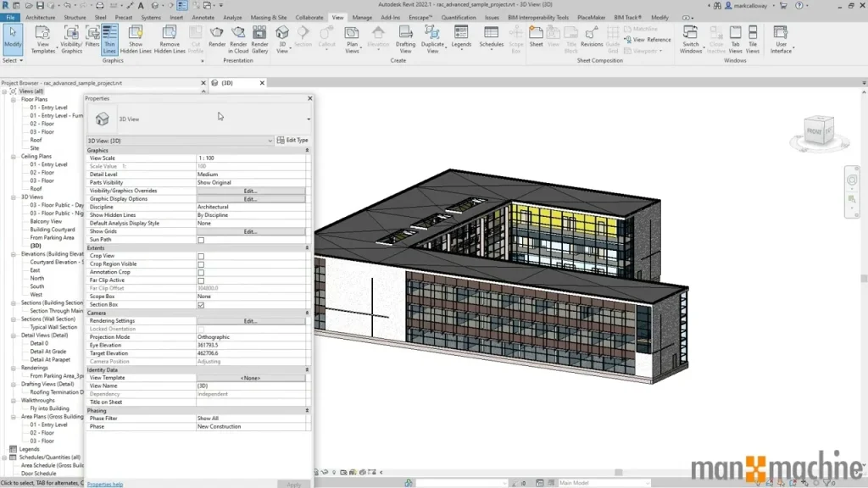
Task: Click the View Template <None> button
Action: [x=250, y=378]
